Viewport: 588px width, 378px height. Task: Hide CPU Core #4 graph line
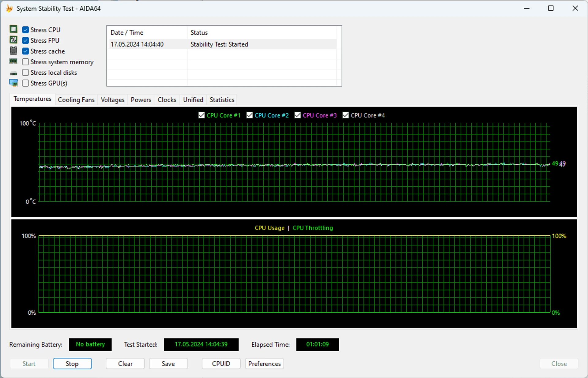click(346, 115)
